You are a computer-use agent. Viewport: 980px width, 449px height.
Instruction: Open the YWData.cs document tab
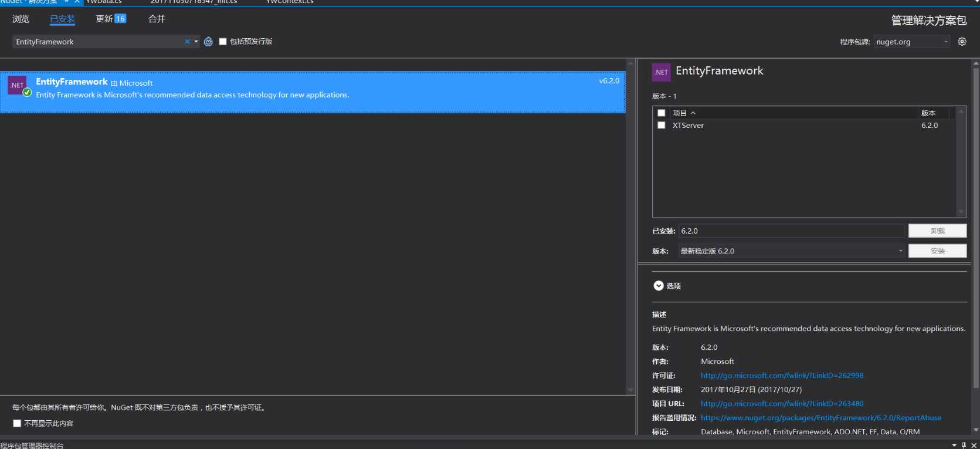pos(104,2)
